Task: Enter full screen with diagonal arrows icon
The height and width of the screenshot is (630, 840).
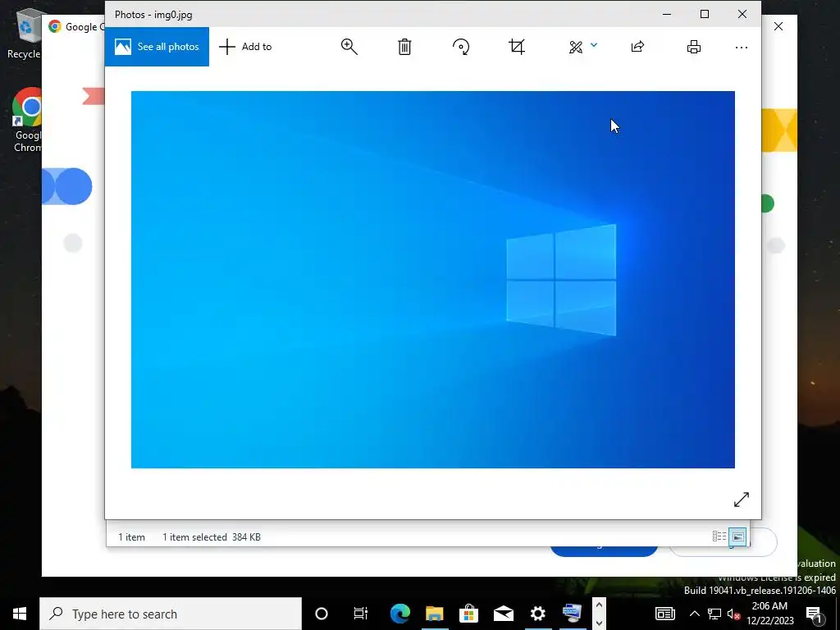Action: (742, 500)
